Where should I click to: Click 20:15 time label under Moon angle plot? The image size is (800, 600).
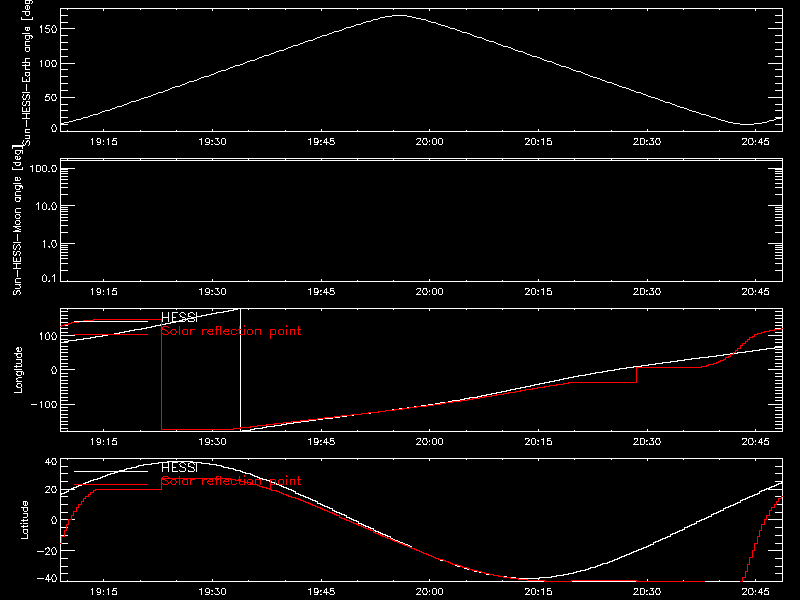tap(538, 292)
